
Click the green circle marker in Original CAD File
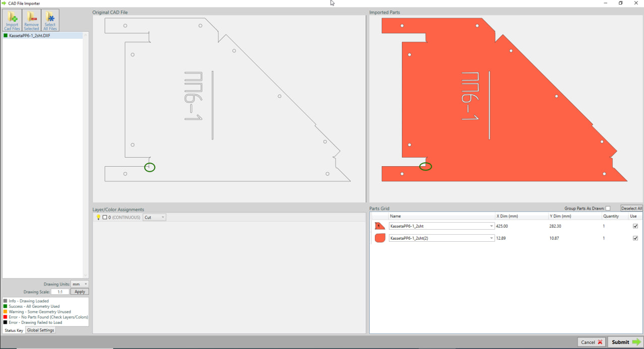tap(149, 167)
